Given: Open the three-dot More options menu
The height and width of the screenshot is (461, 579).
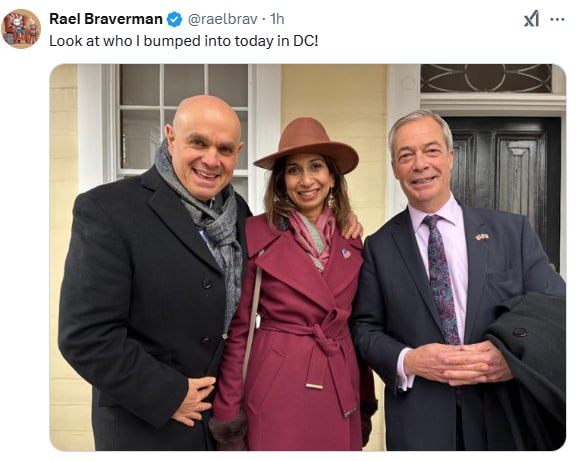Looking at the screenshot, I should (x=557, y=19).
